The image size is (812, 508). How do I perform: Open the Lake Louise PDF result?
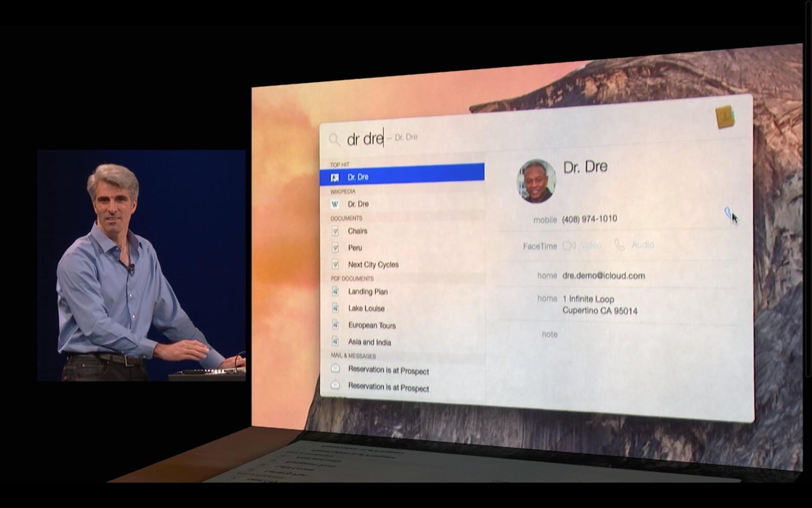[366, 308]
